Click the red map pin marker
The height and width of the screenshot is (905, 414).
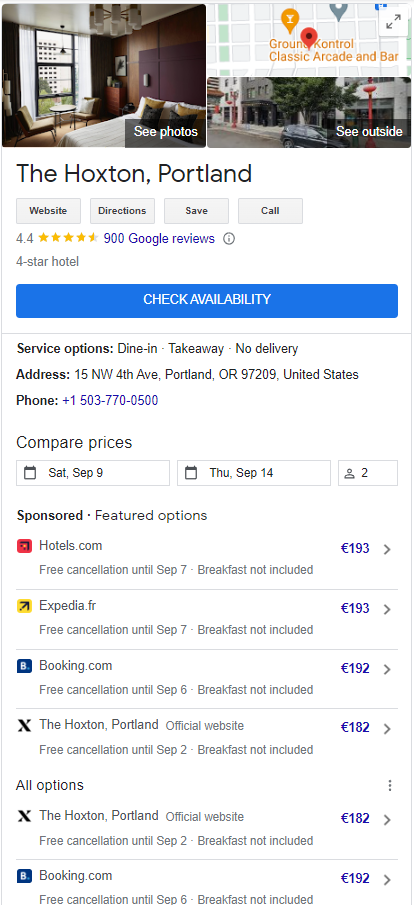[x=309, y=38]
